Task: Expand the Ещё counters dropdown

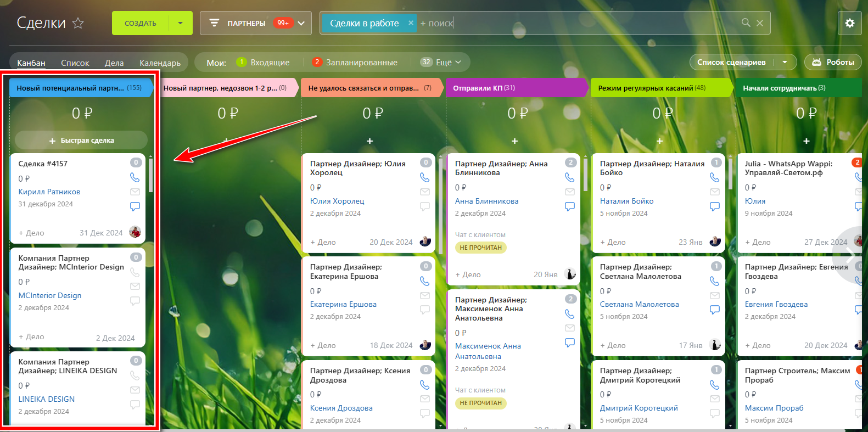Action: point(441,62)
